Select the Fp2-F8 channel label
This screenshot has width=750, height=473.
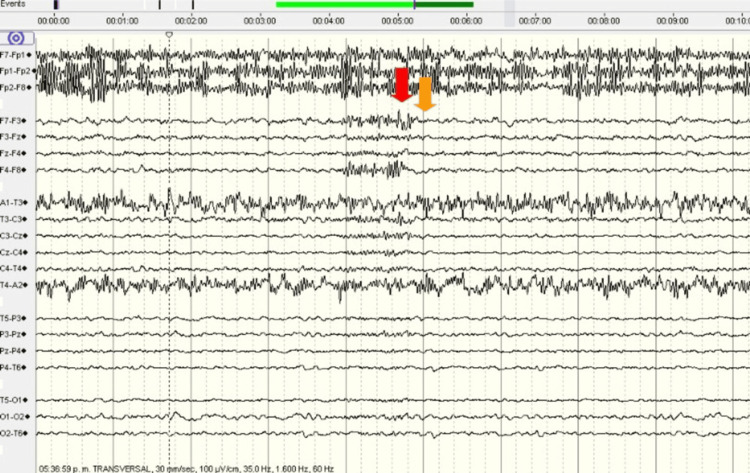tap(13, 88)
